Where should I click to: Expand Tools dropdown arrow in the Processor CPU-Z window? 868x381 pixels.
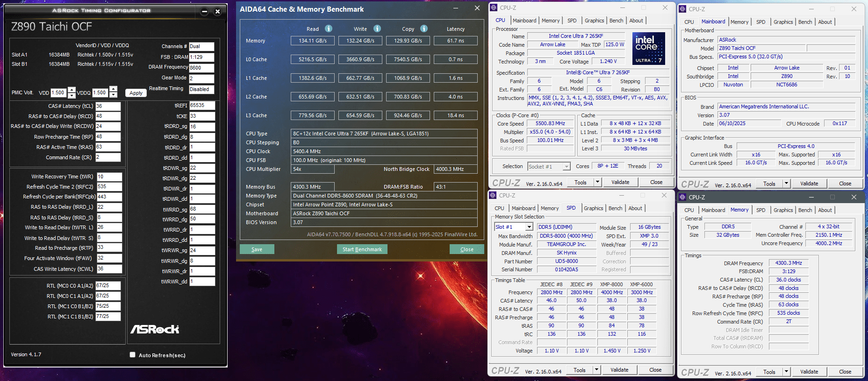[x=597, y=182]
